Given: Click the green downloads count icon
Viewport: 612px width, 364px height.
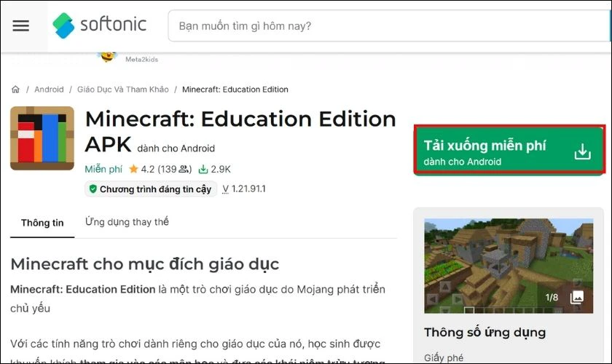Looking at the screenshot, I should (203, 170).
